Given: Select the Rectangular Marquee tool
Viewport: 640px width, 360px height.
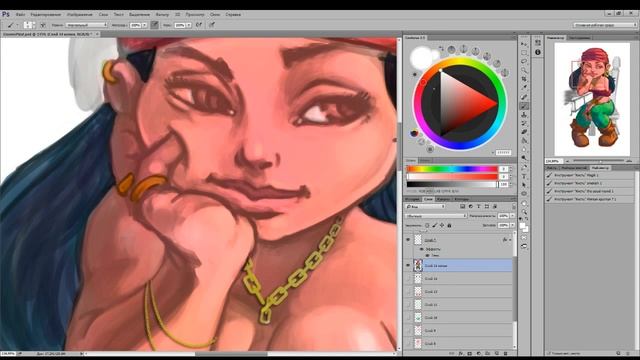Looking at the screenshot, I should (524, 53).
